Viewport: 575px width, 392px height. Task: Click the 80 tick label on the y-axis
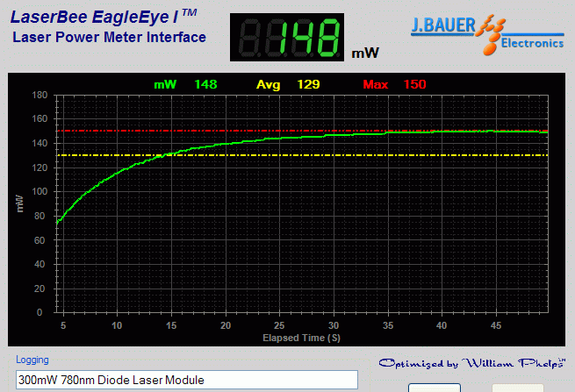[x=40, y=216]
